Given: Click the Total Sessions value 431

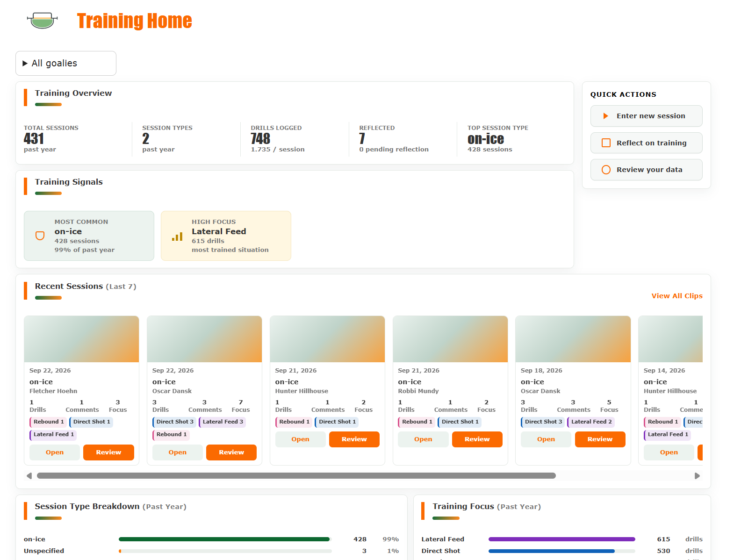Looking at the screenshot, I should [34, 139].
